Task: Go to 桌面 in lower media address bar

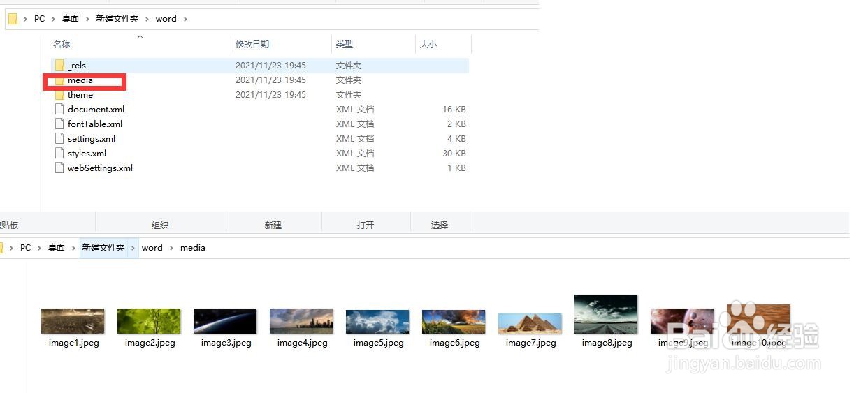Action: [x=57, y=248]
